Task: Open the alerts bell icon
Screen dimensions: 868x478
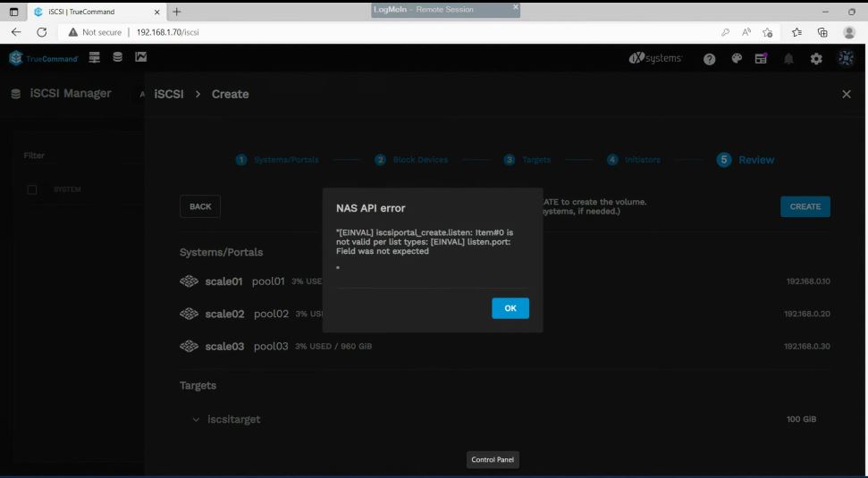Action: coord(788,59)
